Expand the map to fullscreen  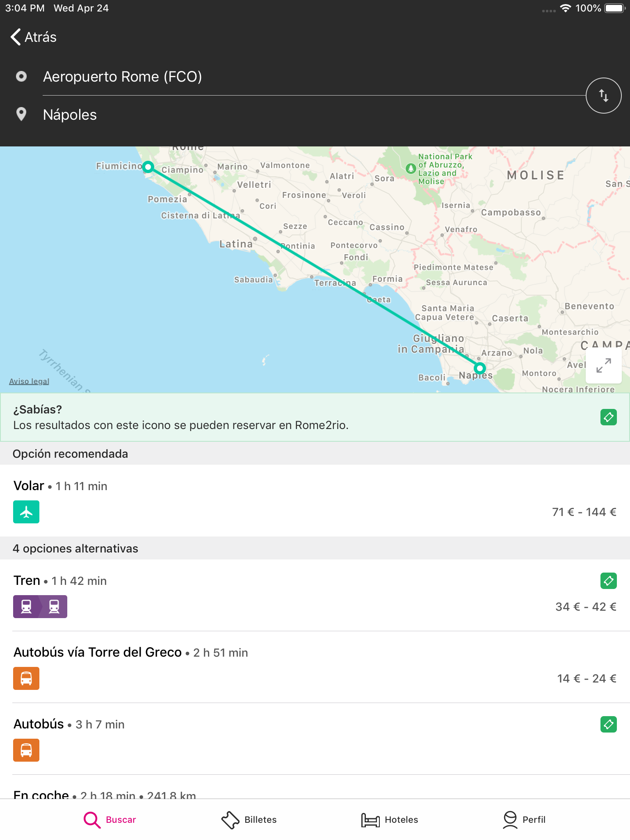pyautogui.click(x=603, y=365)
